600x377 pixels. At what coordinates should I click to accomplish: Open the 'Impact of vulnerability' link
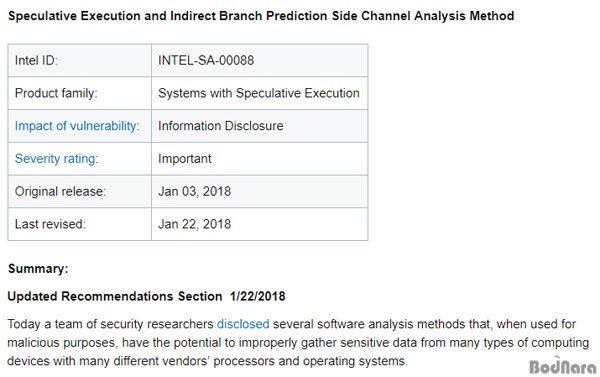pos(77,126)
